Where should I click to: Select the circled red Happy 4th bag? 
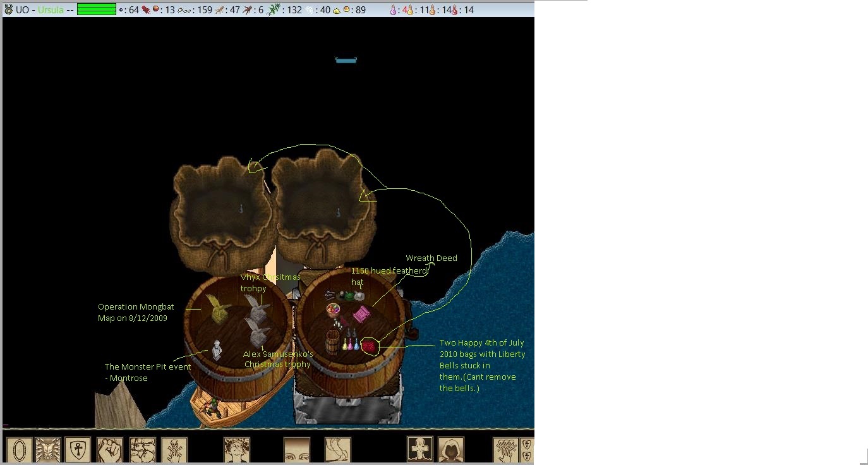coord(369,346)
